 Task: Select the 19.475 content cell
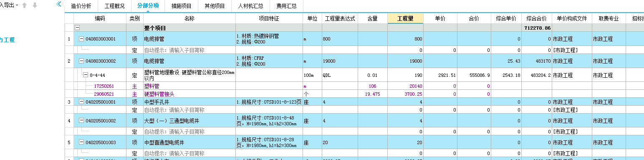point(373,94)
